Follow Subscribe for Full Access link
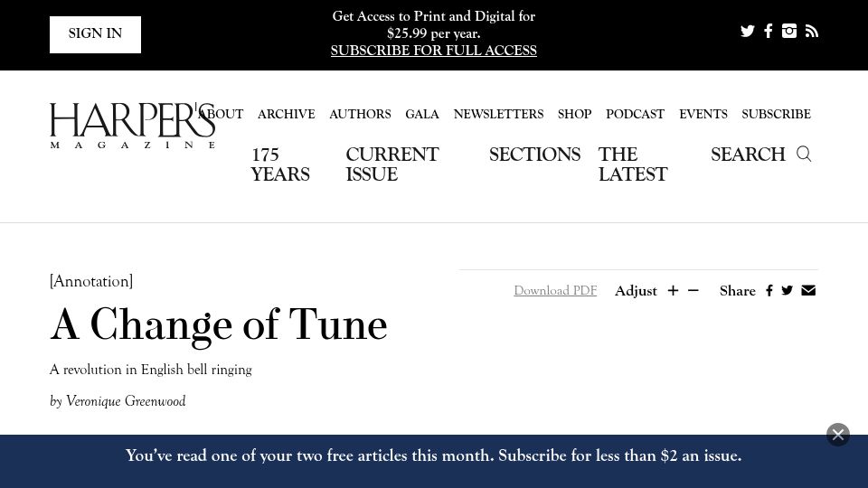 (433, 51)
